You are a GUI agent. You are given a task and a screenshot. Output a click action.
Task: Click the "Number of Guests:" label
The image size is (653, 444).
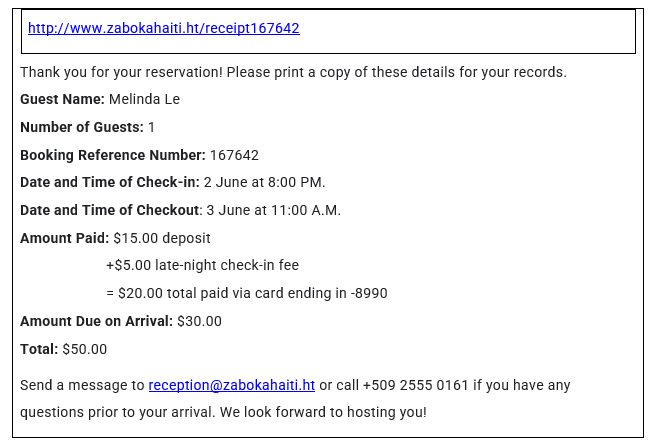click(82, 127)
